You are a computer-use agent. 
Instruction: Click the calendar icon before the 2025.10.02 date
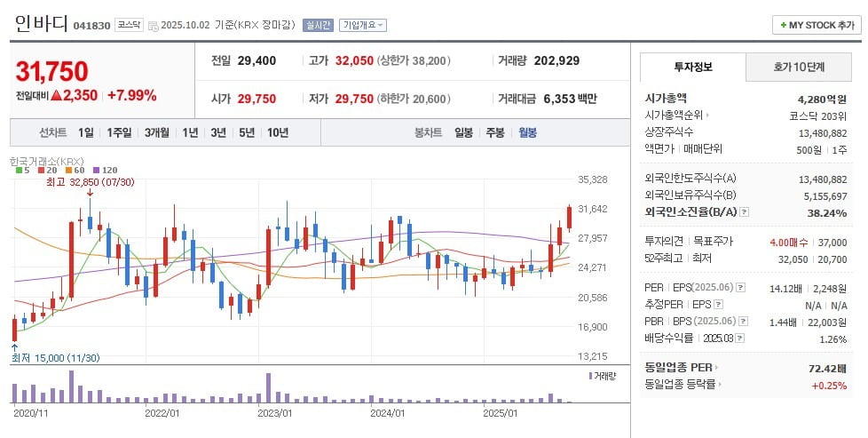pos(154,26)
